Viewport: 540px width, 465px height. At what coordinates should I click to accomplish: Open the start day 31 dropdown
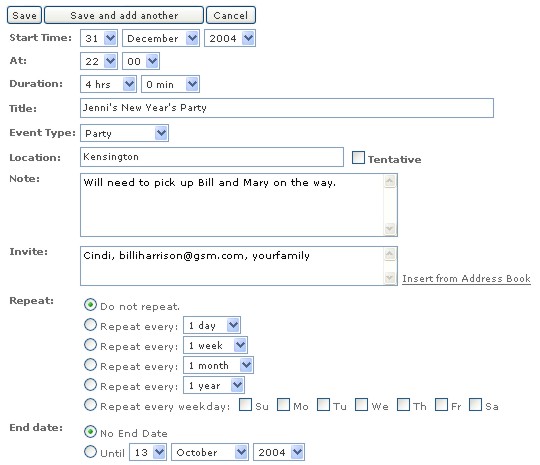coord(99,38)
